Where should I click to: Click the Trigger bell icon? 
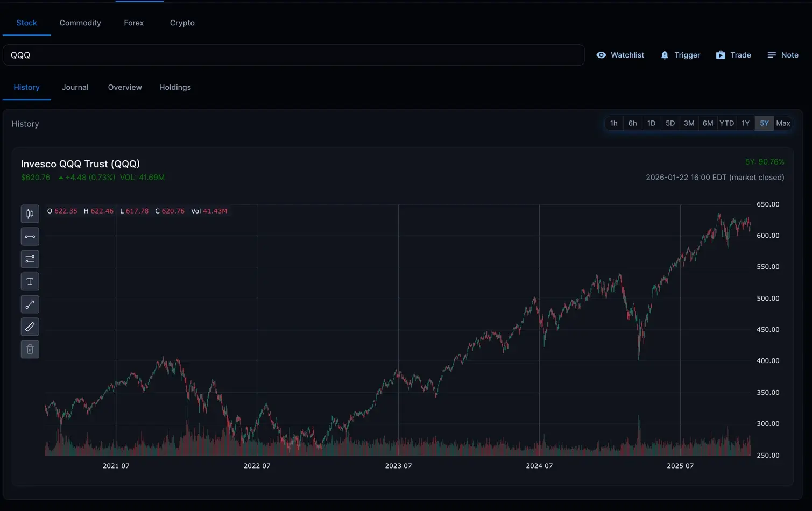[x=665, y=55]
